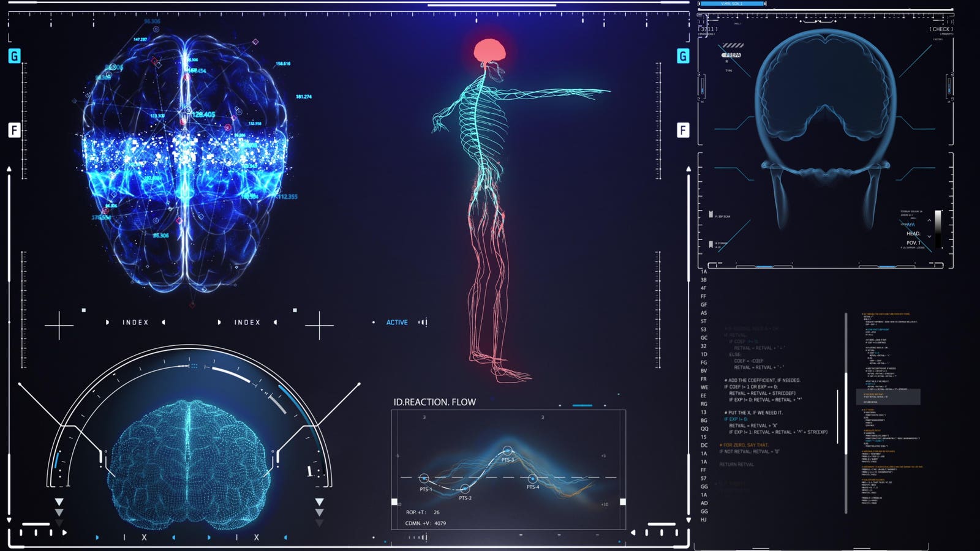The image size is (980, 551).
Task: Toggle the PREPA pill switch
Action: (x=731, y=55)
